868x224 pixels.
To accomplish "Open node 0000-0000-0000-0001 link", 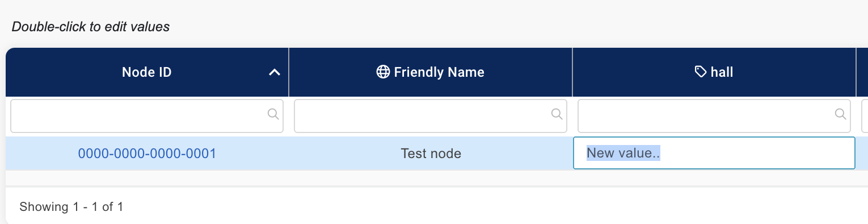I will pos(147,154).
